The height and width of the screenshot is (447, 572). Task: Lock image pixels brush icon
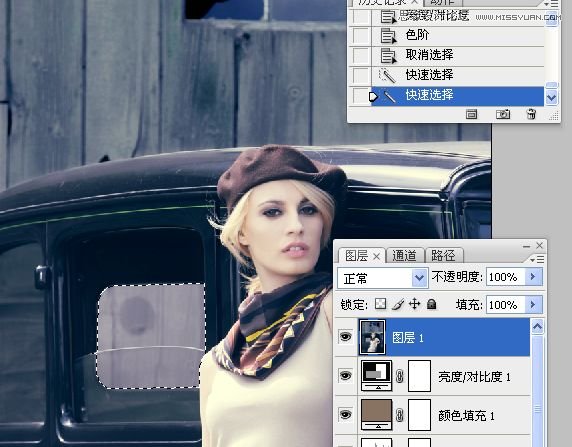tap(398, 304)
